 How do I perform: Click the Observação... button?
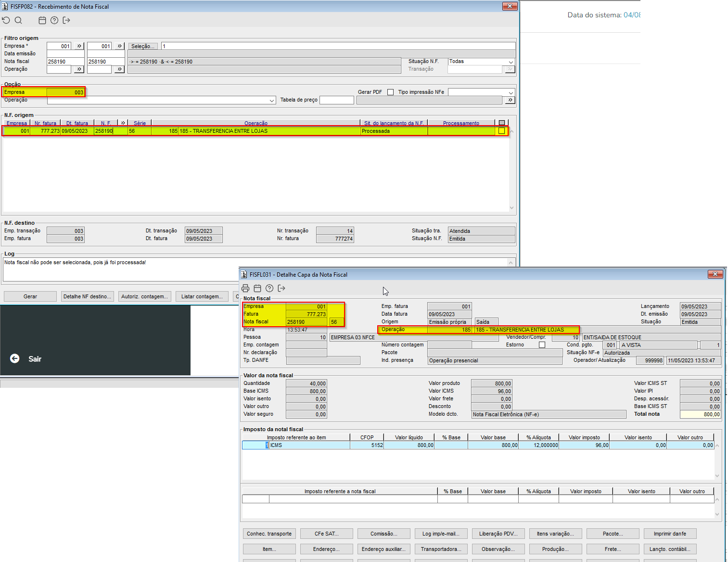(498, 549)
